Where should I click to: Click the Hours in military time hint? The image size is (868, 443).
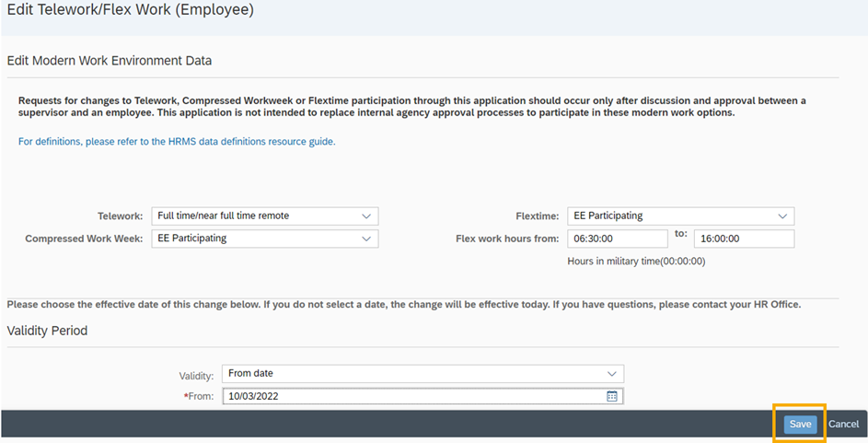pyautogui.click(x=636, y=262)
